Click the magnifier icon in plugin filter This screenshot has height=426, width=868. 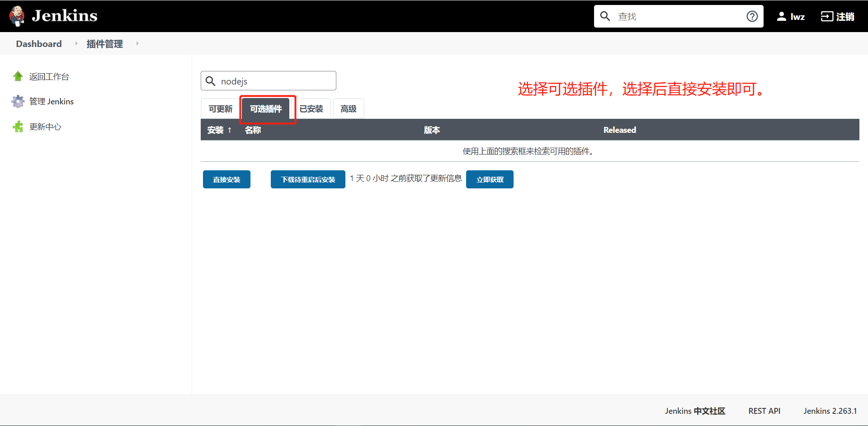point(210,81)
